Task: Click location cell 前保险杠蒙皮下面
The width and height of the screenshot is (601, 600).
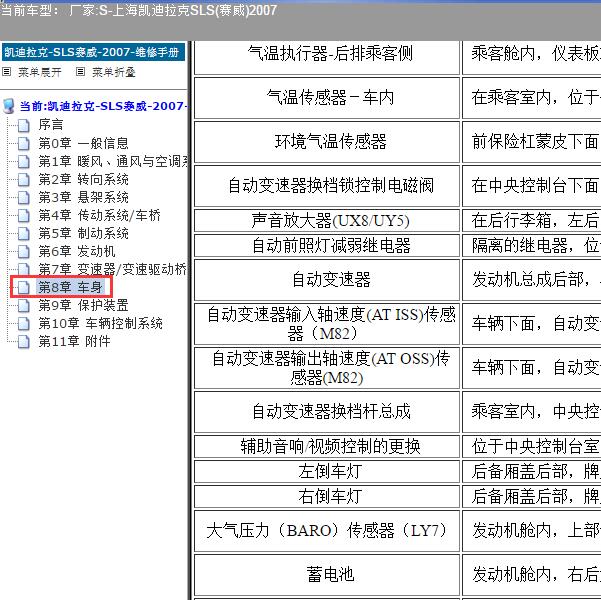Action: tap(532, 142)
